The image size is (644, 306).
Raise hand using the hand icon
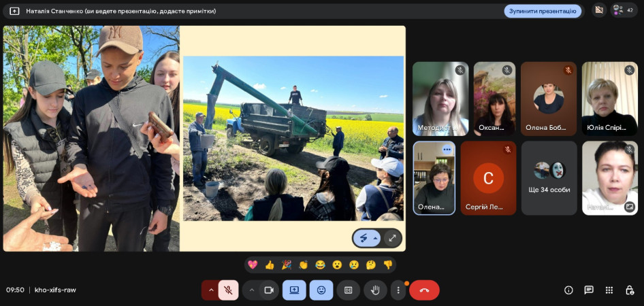[x=375, y=290]
